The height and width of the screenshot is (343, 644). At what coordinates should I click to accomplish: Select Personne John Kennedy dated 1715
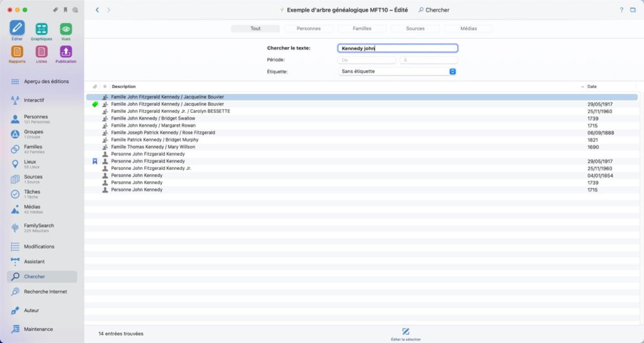(x=362, y=190)
